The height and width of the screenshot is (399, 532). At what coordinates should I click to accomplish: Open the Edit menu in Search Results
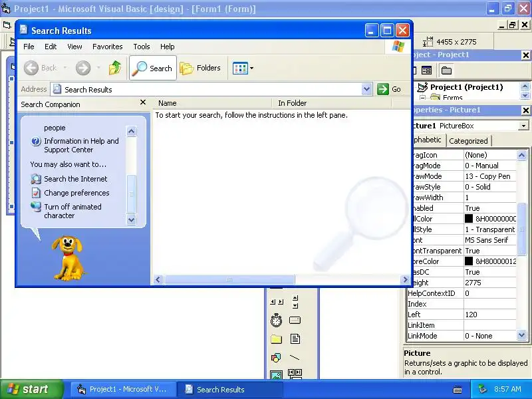(51, 47)
